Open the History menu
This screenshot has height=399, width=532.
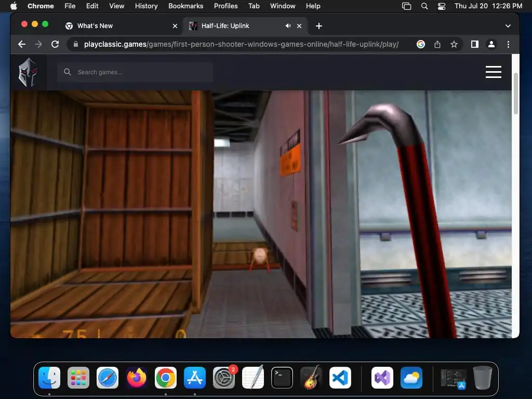(x=146, y=6)
